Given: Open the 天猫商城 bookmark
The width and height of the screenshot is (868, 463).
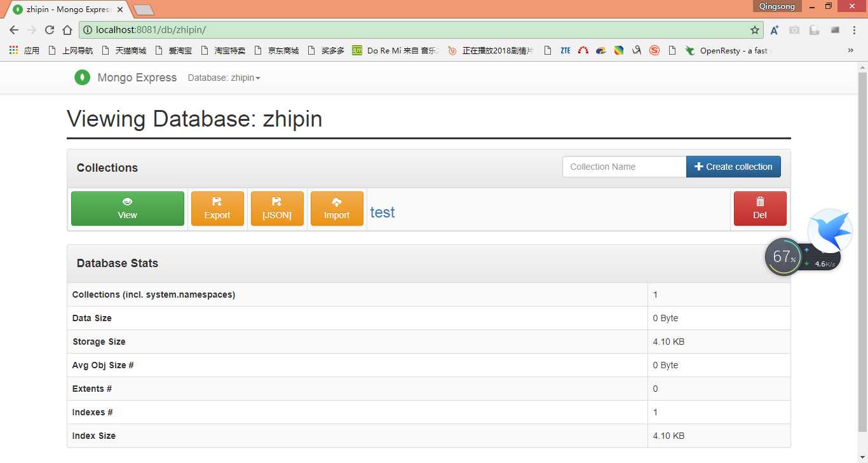Looking at the screenshot, I should pyautogui.click(x=124, y=50).
